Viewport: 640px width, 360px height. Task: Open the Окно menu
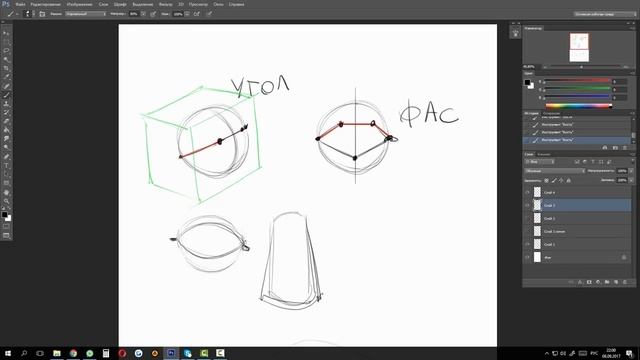coord(218,4)
